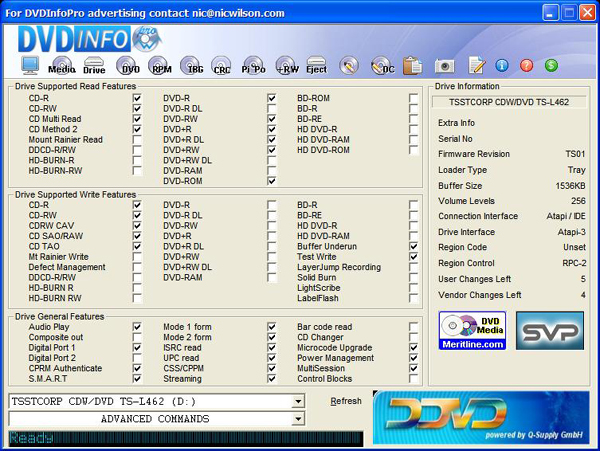The image size is (600, 451).
Task: Click the TSSTCORP CDW/DVD TS-L462 model field
Action: click(x=509, y=102)
